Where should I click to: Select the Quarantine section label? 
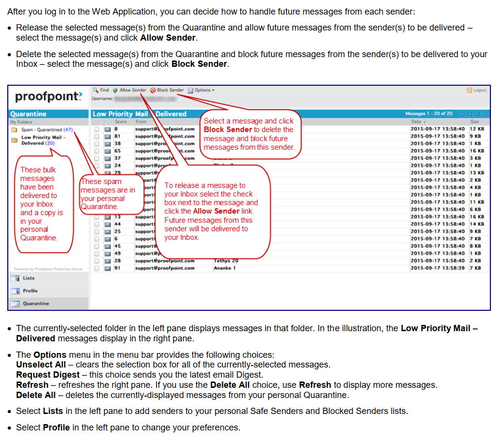pos(36,304)
